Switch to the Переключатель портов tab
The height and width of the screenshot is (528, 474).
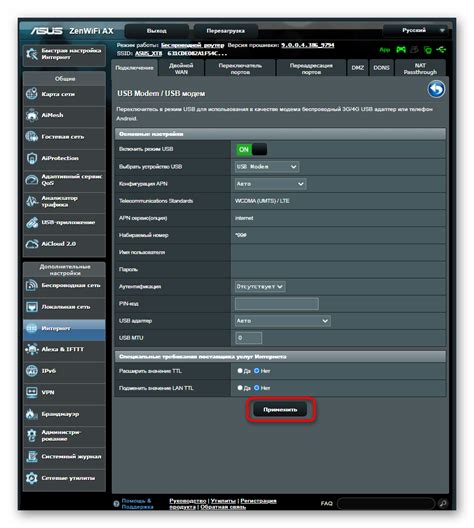[240, 68]
